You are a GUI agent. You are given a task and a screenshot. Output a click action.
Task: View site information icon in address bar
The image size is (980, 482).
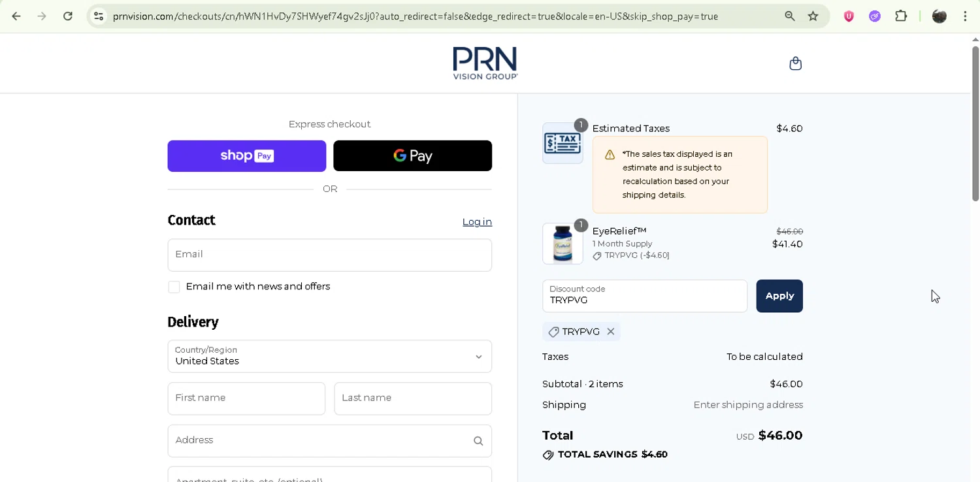[x=99, y=16]
